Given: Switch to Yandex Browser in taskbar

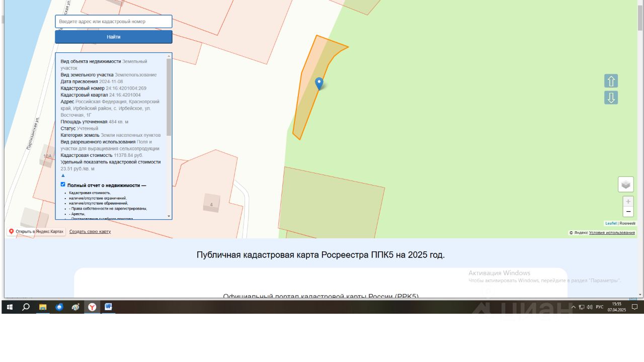Looking at the screenshot, I should click(x=92, y=307).
